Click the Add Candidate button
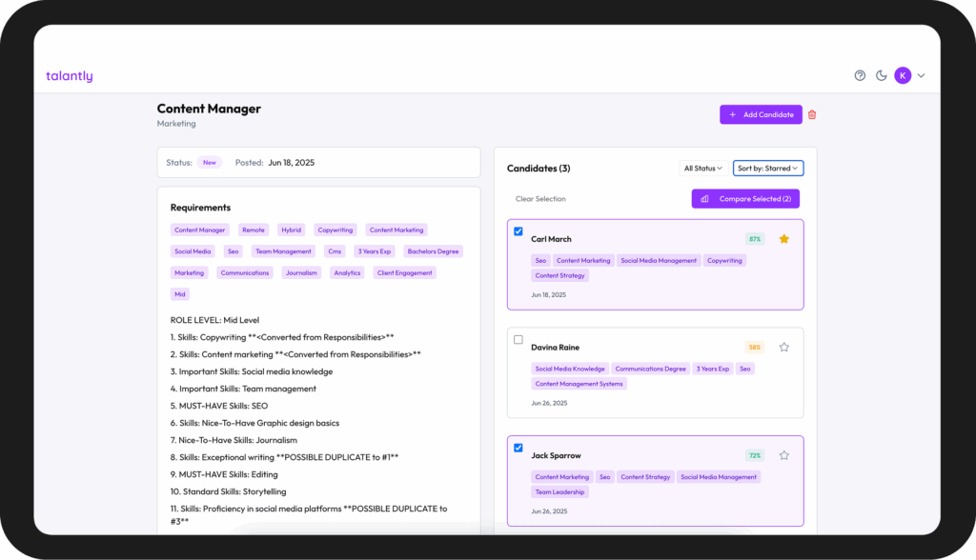 pos(761,115)
